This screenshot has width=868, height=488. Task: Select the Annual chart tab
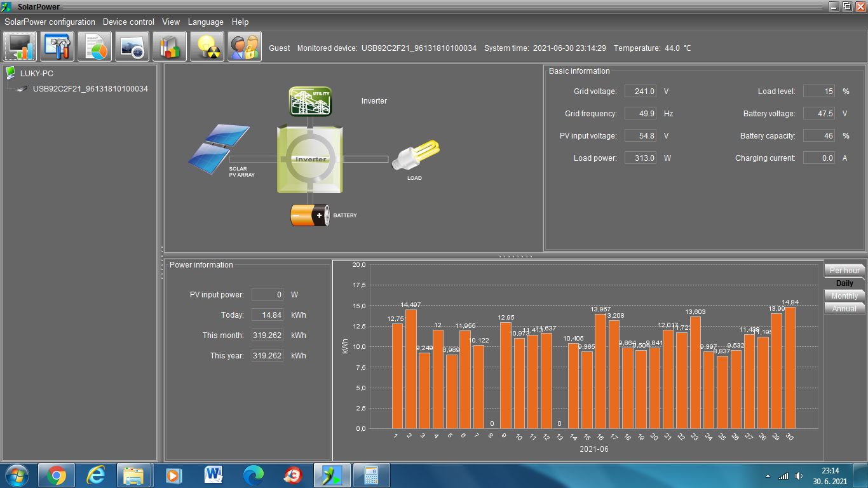point(844,309)
